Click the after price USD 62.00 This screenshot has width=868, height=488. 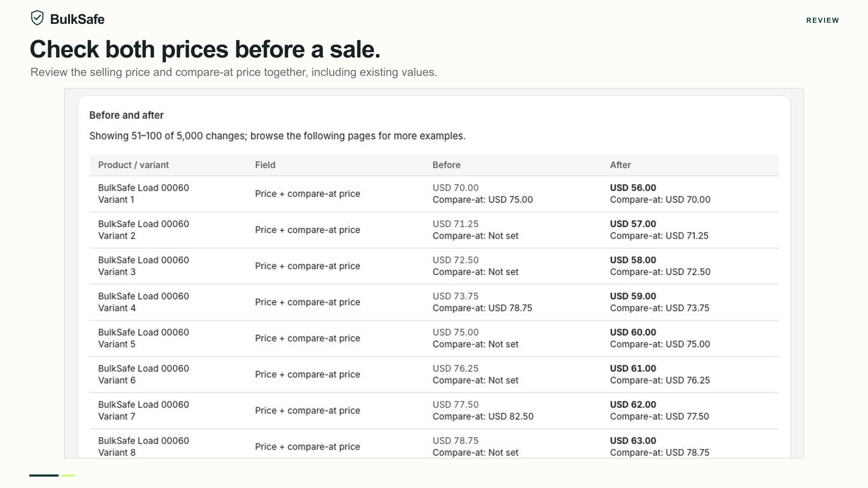tap(633, 404)
